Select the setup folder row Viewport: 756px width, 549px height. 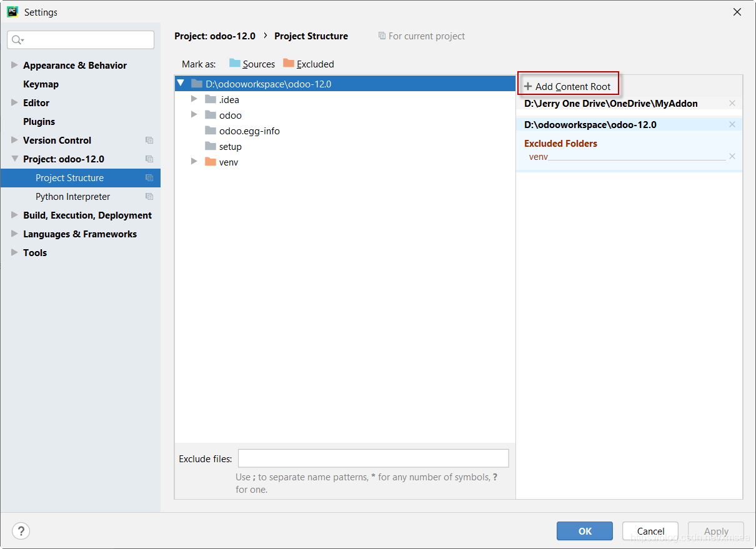point(345,146)
